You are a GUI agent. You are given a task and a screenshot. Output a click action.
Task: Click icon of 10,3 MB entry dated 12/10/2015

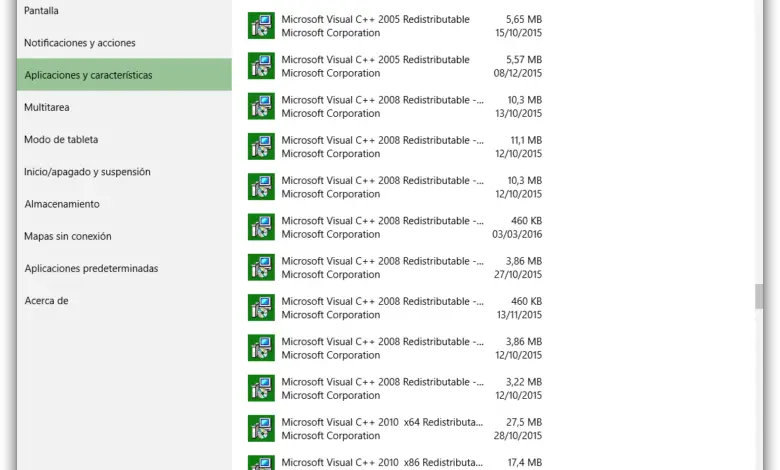[261, 187]
